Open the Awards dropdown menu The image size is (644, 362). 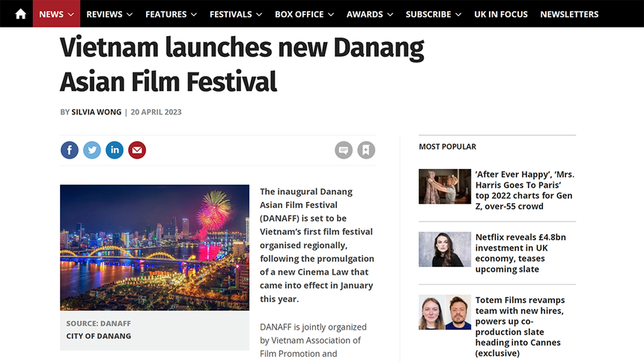click(x=370, y=14)
